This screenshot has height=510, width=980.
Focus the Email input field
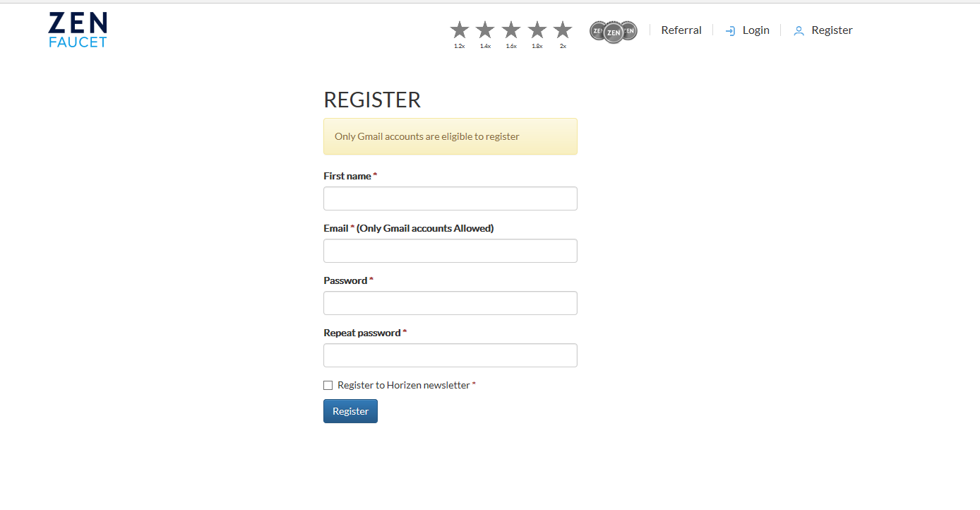[x=450, y=251]
